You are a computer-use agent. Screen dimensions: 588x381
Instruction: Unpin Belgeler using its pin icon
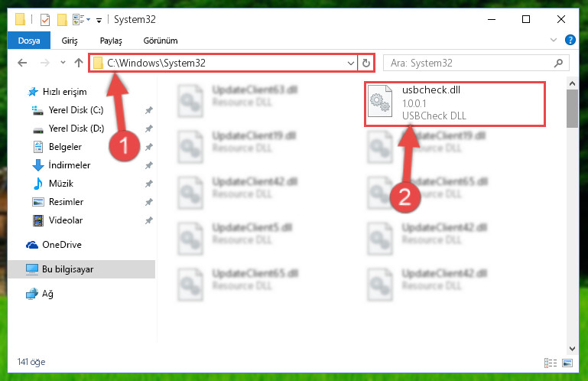click(x=149, y=147)
